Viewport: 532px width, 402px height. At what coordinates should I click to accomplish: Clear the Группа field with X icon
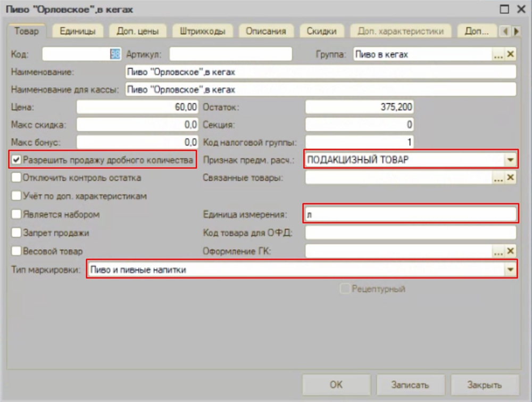(x=510, y=54)
